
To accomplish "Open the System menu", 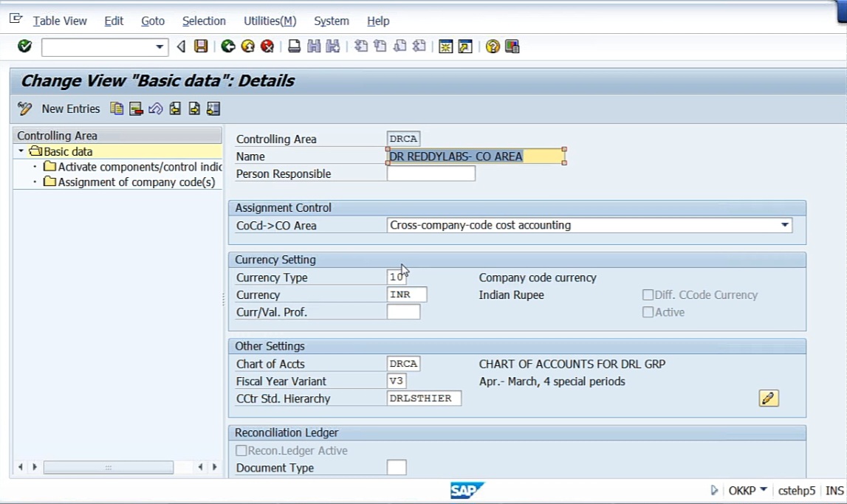I will (x=331, y=21).
